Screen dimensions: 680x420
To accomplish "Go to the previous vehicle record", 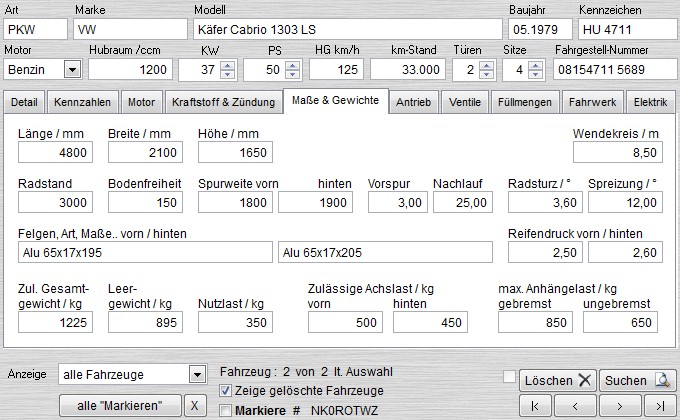I will coord(574,405).
